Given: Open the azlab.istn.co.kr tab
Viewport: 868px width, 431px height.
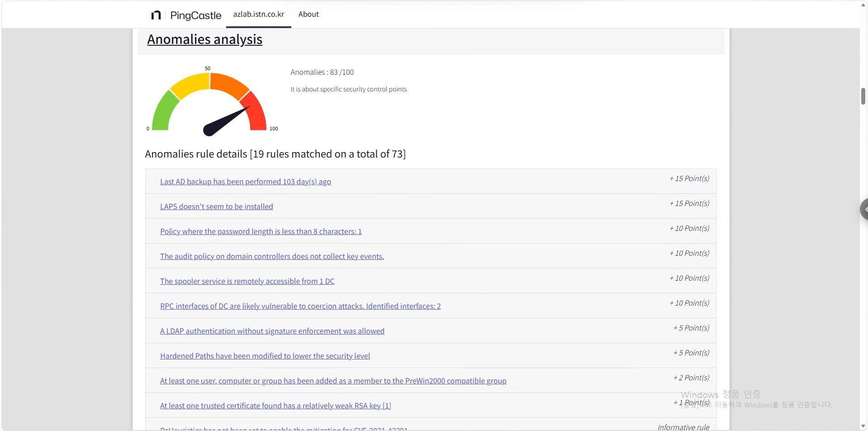Looking at the screenshot, I should 259,14.
